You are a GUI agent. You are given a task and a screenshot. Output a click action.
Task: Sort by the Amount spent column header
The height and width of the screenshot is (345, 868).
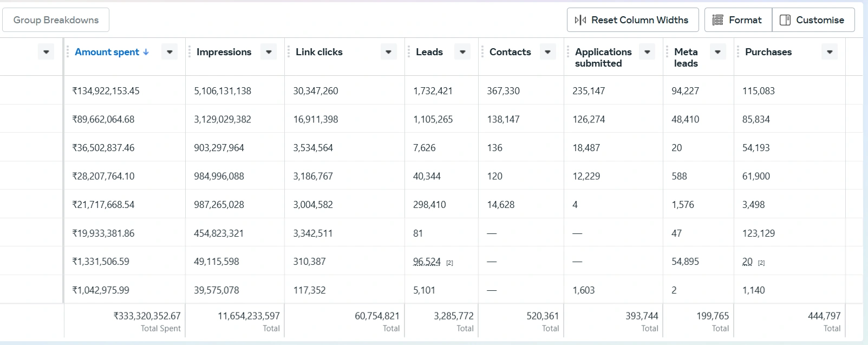click(x=107, y=52)
